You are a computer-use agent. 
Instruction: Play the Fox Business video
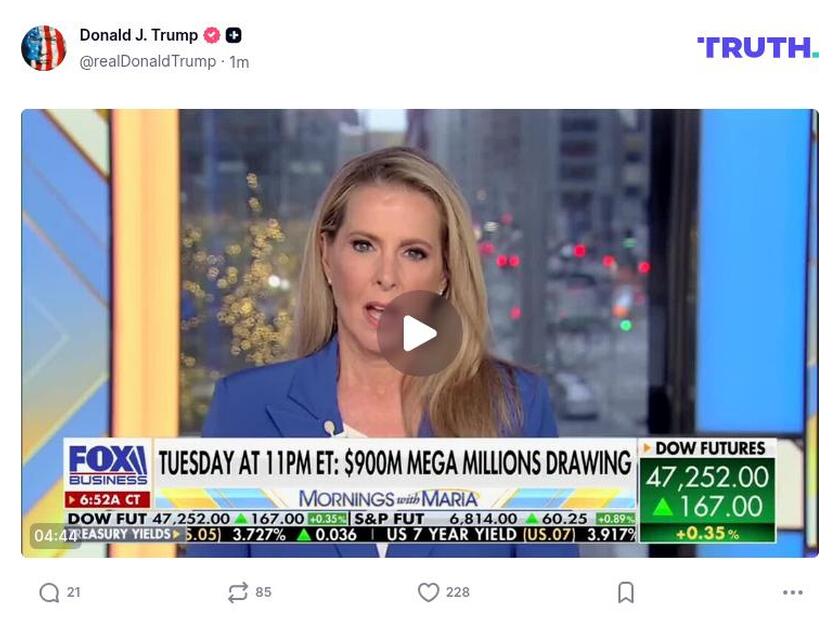click(x=419, y=333)
